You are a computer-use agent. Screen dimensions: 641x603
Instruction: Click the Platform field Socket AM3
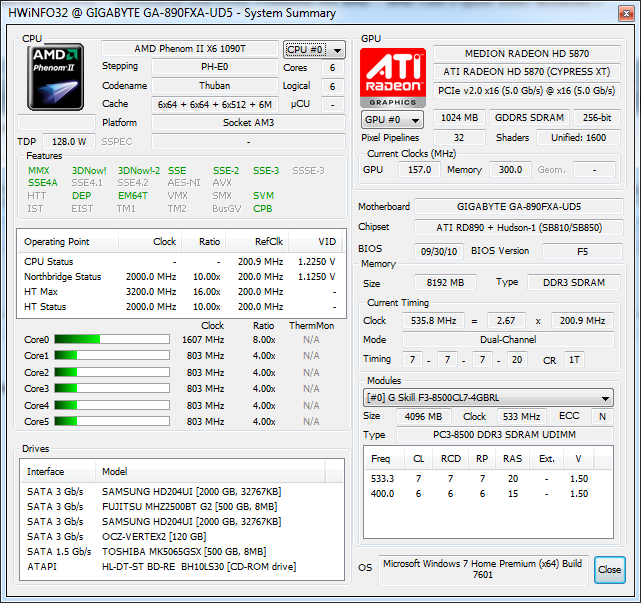point(248,123)
